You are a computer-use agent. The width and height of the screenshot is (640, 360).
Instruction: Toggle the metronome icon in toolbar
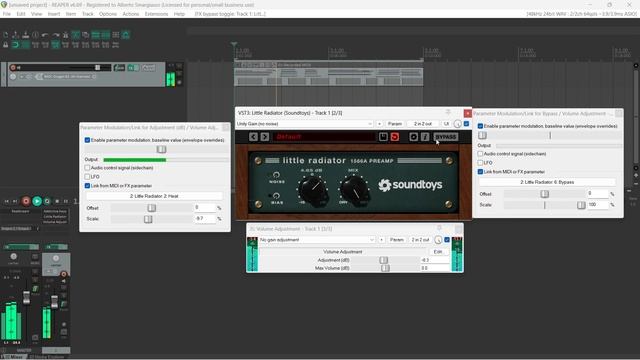click(x=65, y=35)
